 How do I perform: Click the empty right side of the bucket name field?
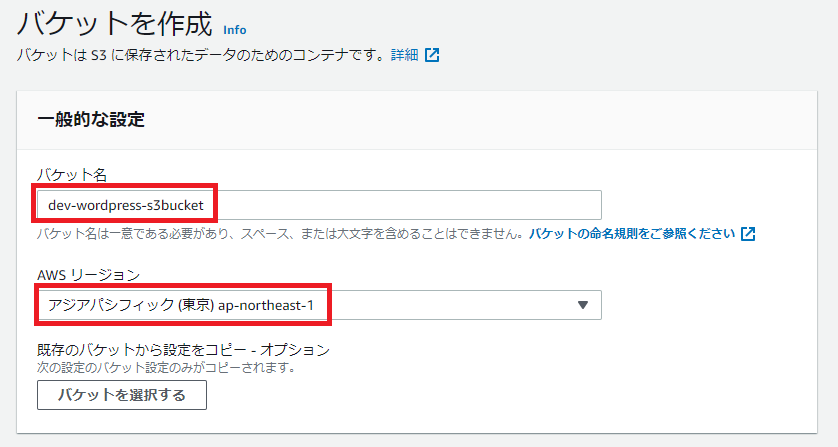tap(450, 205)
